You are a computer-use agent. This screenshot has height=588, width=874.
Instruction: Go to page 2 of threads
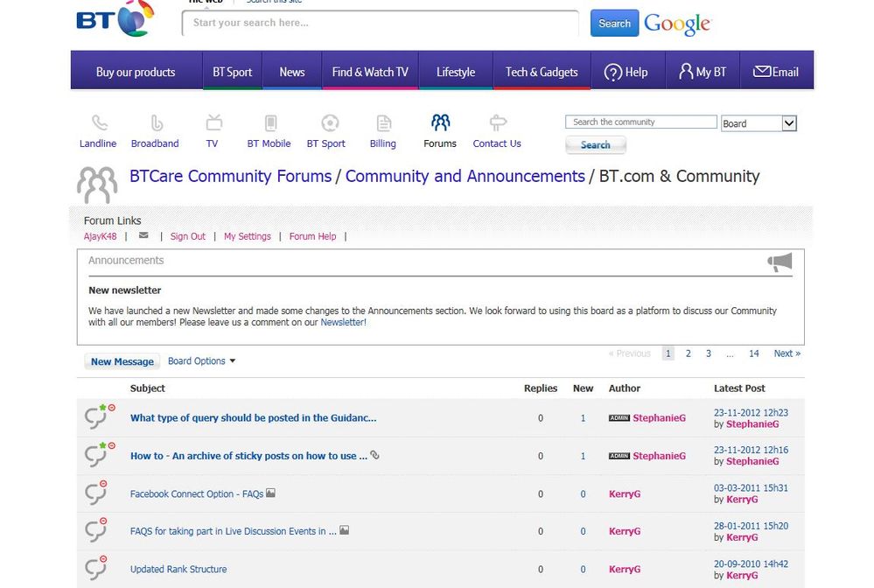click(689, 353)
